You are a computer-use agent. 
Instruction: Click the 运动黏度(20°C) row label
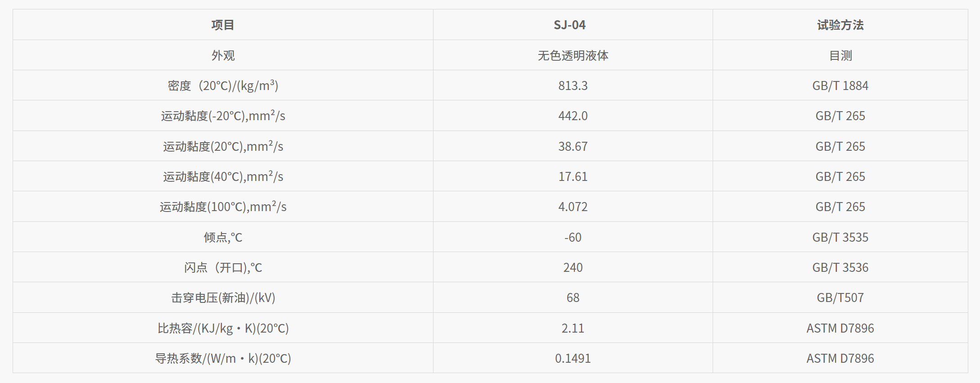pos(223,146)
